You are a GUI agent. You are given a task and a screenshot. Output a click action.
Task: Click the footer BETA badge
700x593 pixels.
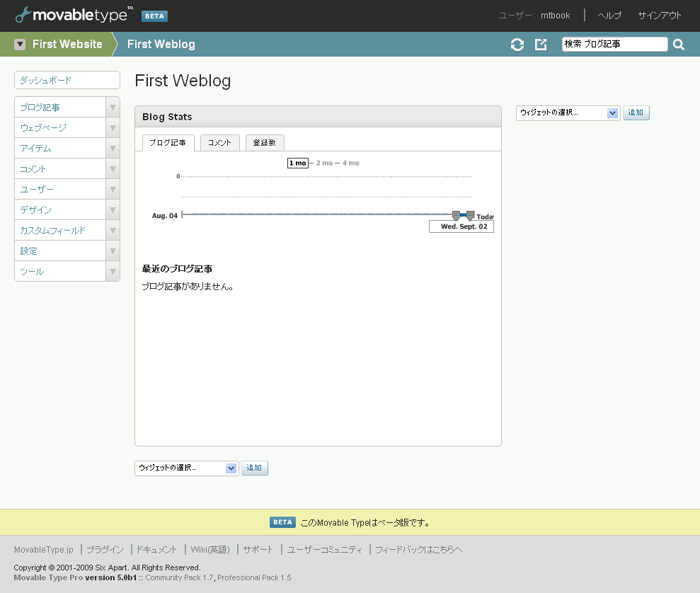[x=282, y=522]
